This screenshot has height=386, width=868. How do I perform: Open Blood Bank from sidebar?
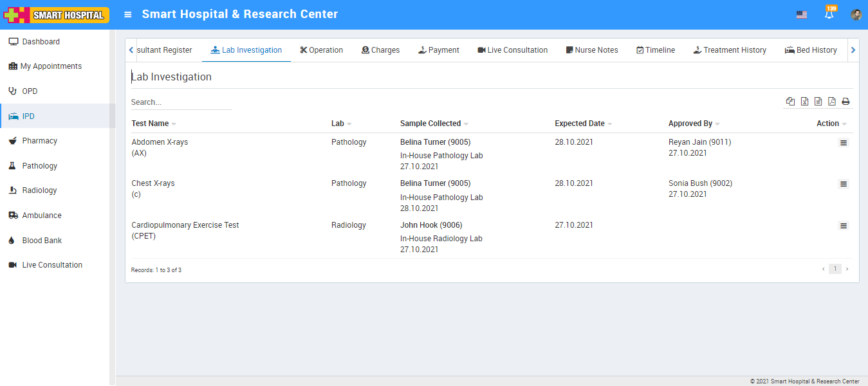point(42,241)
